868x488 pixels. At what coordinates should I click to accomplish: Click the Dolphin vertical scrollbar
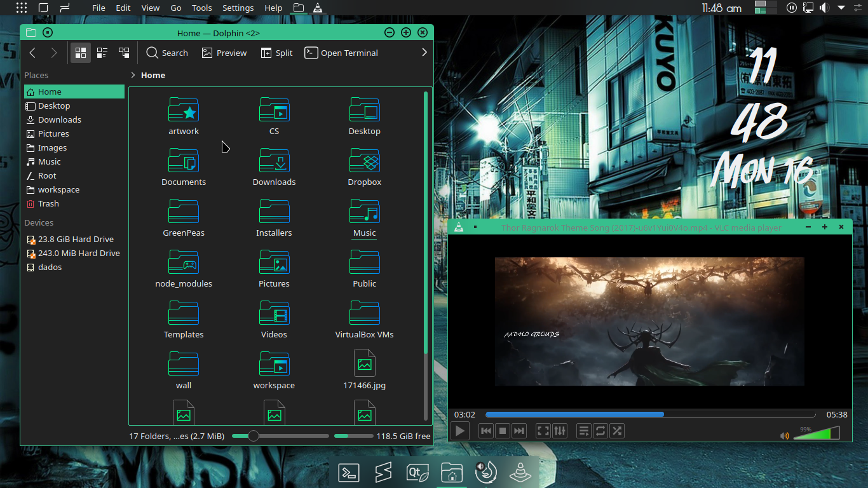pos(426,222)
